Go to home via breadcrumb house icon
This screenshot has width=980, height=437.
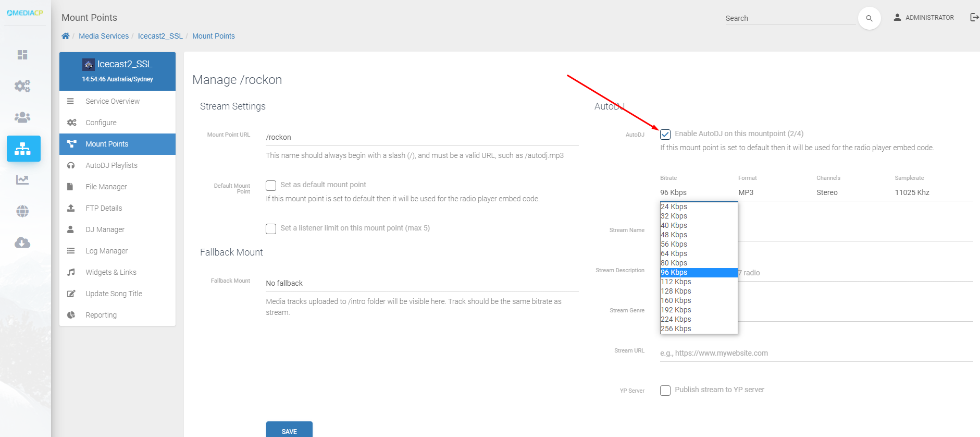pos(66,36)
